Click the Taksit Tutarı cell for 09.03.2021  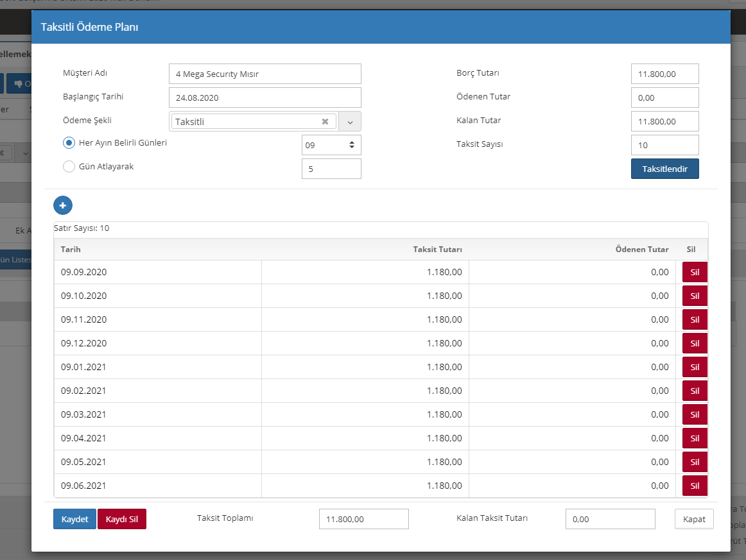click(x=365, y=414)
